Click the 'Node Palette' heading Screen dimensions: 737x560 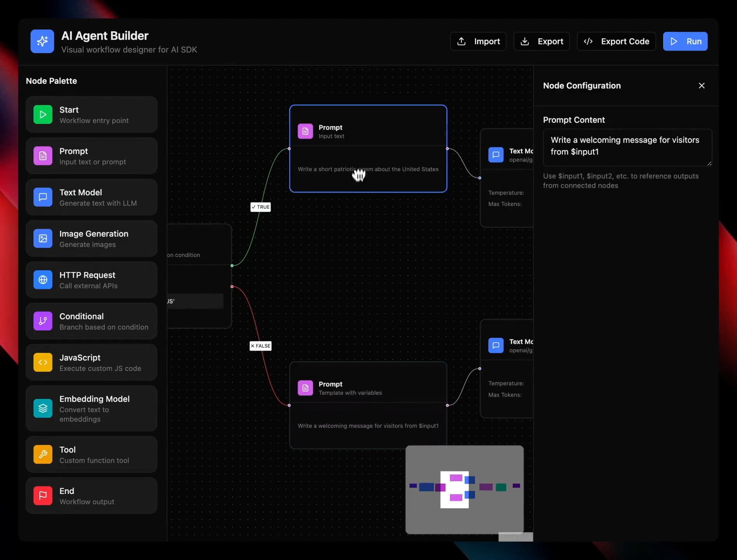51,81
